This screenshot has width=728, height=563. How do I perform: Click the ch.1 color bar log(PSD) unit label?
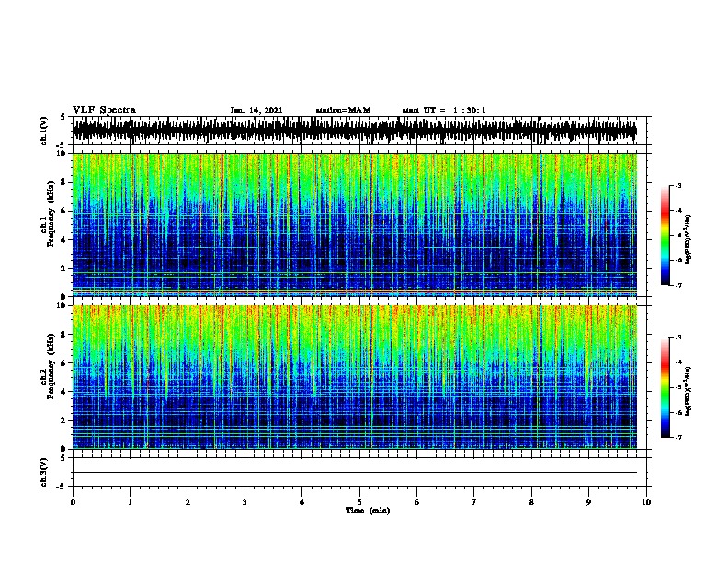pyautogui.click(x=688, y=240)
